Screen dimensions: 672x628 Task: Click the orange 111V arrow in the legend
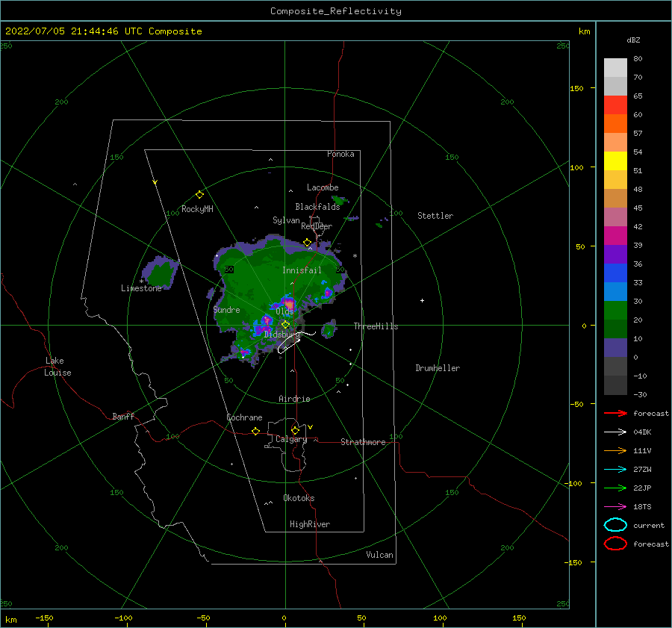click(615, 450)
